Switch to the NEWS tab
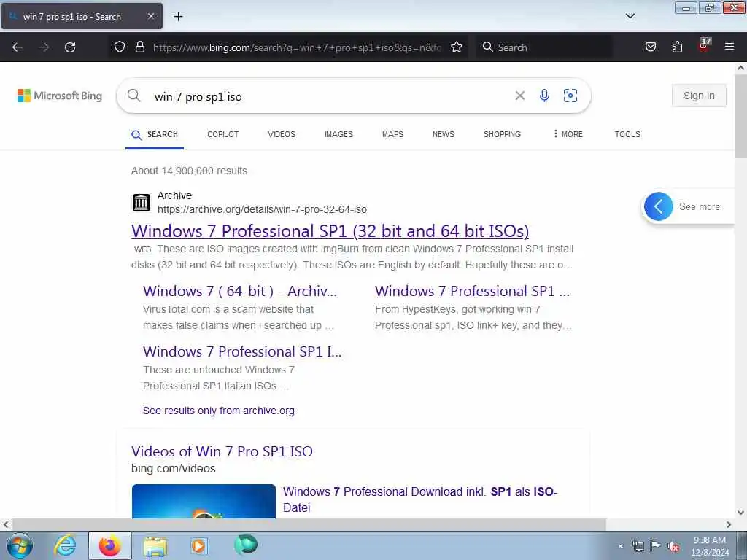747x560 pixels. 444,134
